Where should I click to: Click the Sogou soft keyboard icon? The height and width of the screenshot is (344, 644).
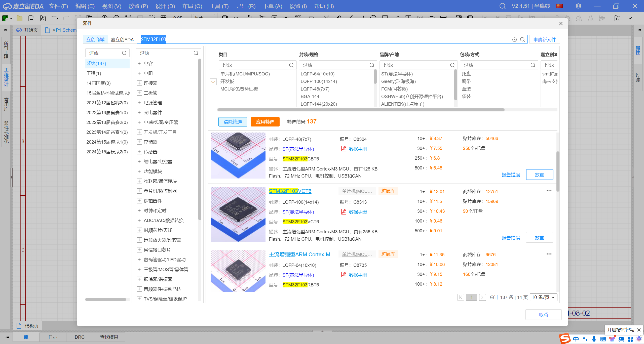pyautogui.click(x=603, y=339)
